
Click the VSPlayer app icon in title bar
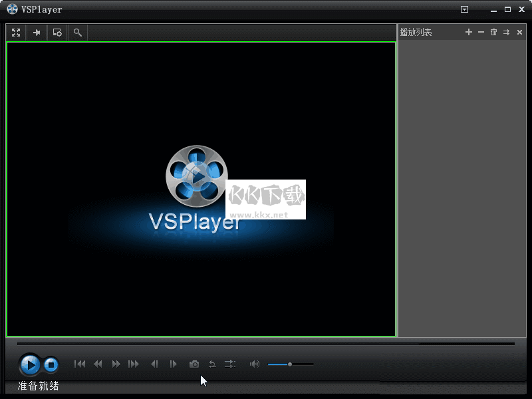(x=12, y=9)
